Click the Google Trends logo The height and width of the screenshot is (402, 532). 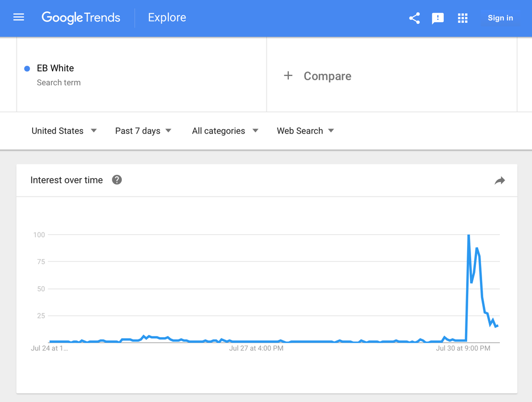(81, 18)
